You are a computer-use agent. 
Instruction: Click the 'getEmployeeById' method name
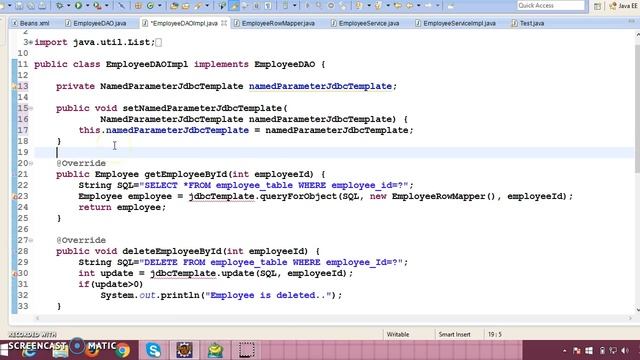pyautogui.click(x=186, y=174)
